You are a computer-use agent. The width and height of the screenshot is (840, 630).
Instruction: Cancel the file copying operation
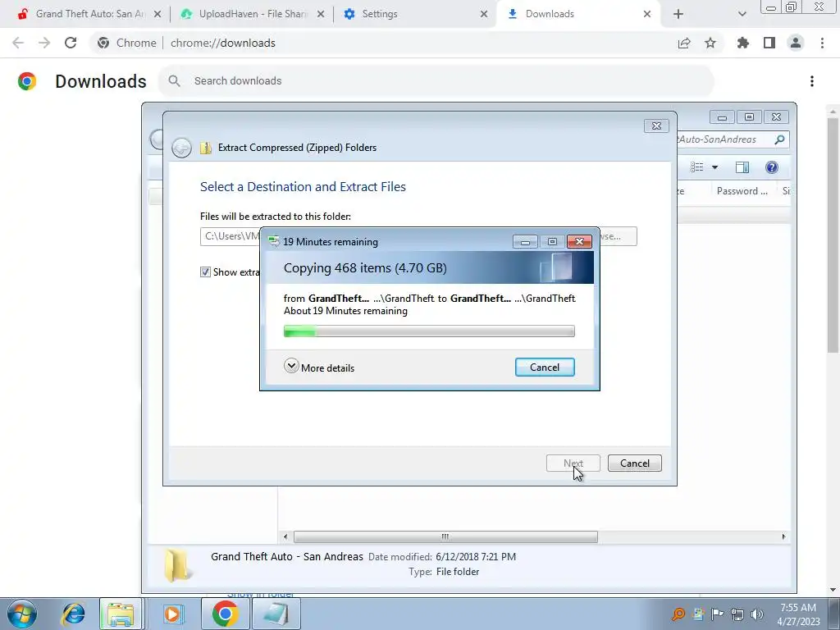tap(545, 367)
